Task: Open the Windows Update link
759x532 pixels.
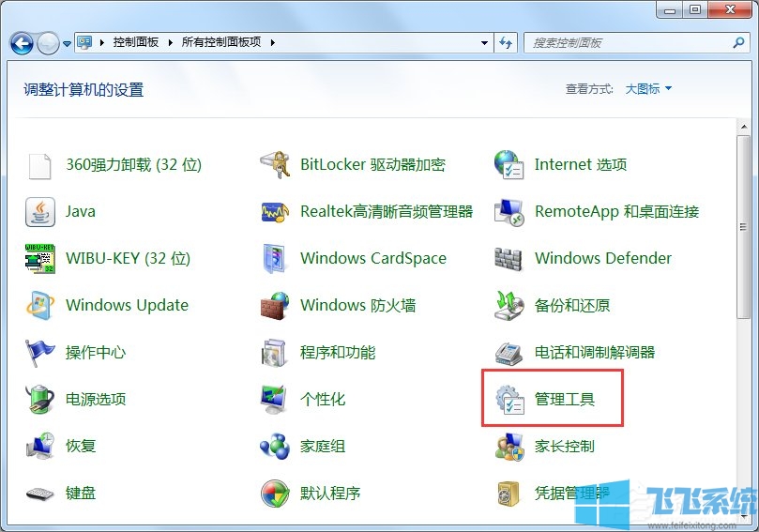Action: (127, 306)
